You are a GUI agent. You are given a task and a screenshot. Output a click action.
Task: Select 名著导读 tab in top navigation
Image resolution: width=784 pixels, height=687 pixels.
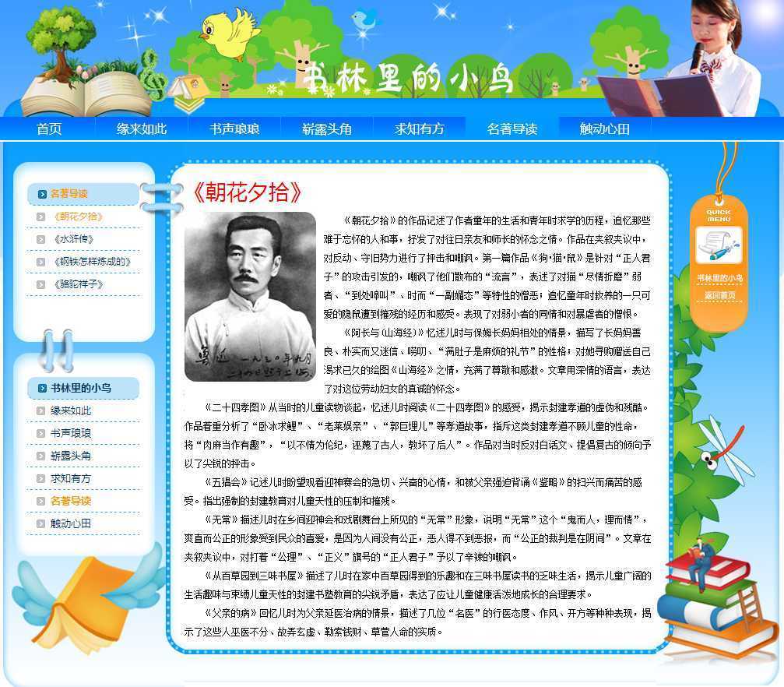(x=512, y=129)
